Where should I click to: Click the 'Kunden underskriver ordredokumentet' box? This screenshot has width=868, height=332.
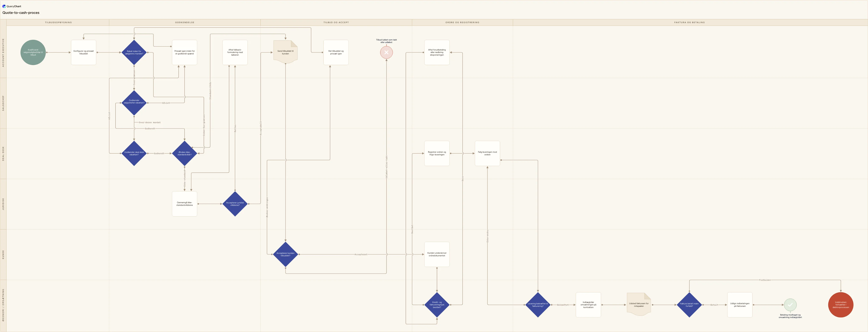[437, 254]
